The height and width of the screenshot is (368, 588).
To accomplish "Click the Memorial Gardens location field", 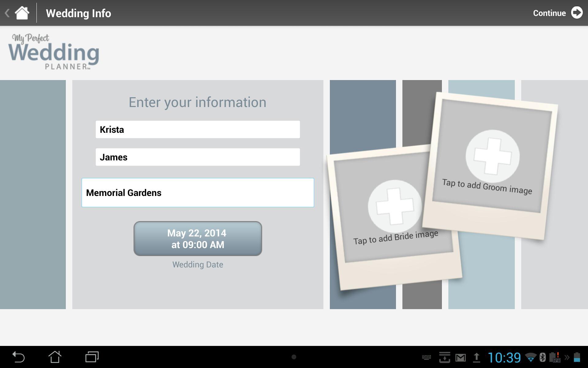I will click(198, 193).
